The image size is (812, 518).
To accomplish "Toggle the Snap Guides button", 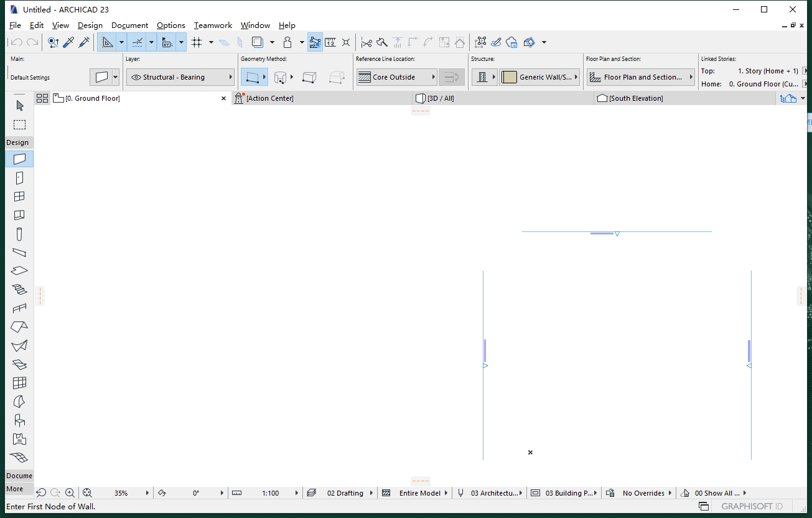I will pos(138,42).
